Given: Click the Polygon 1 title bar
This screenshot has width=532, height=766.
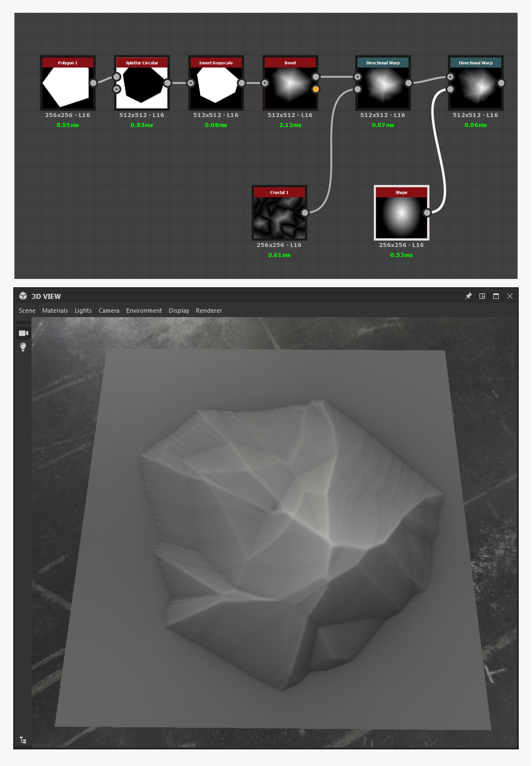Looking at the screenshot, I should (67, 63).
